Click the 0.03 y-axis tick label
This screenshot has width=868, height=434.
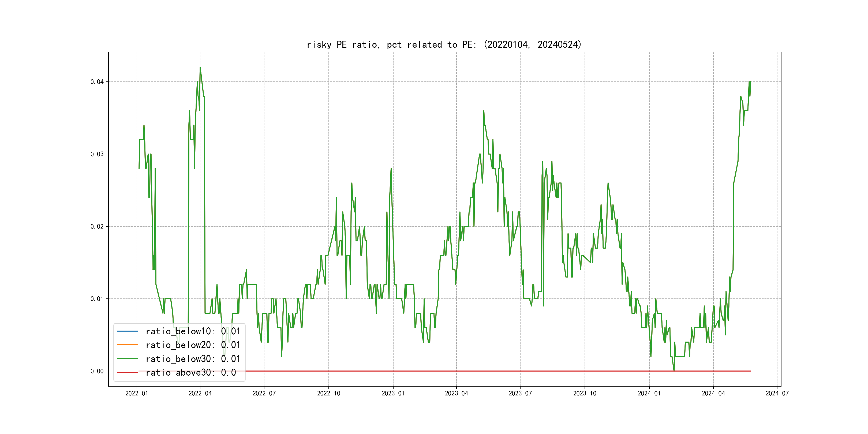(x=97, y=154)
